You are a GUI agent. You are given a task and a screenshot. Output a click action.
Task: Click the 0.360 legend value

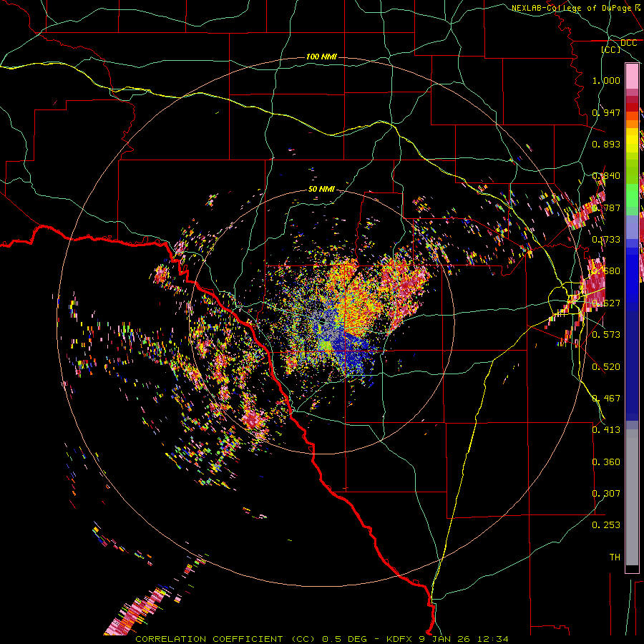606,462
